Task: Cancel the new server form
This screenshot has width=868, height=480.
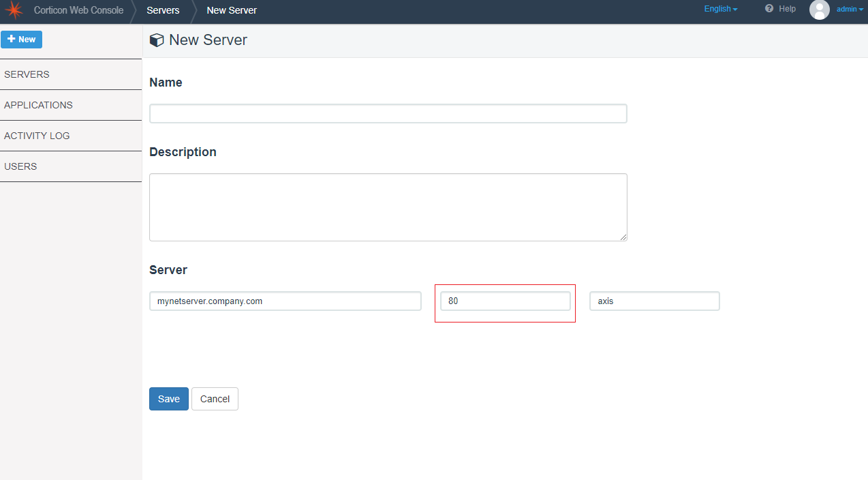Action: tap(215, 399)
